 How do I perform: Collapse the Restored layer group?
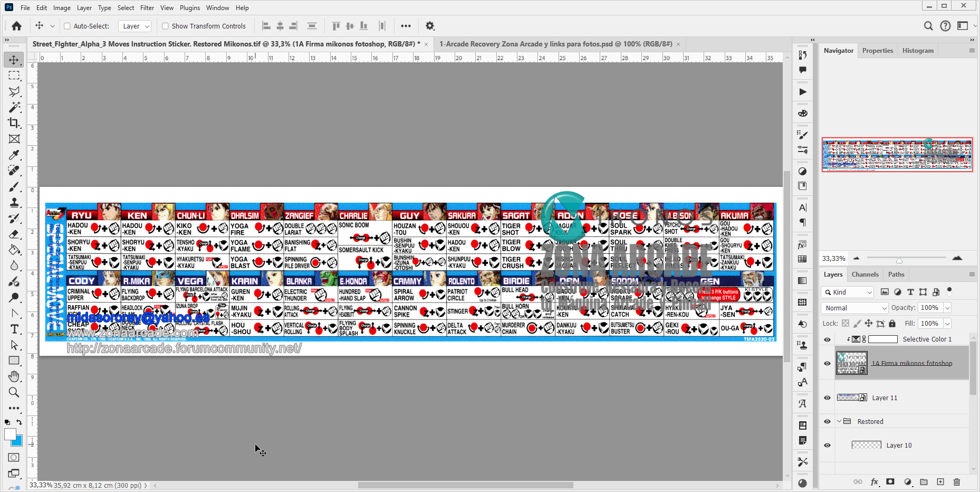(839, 421)
